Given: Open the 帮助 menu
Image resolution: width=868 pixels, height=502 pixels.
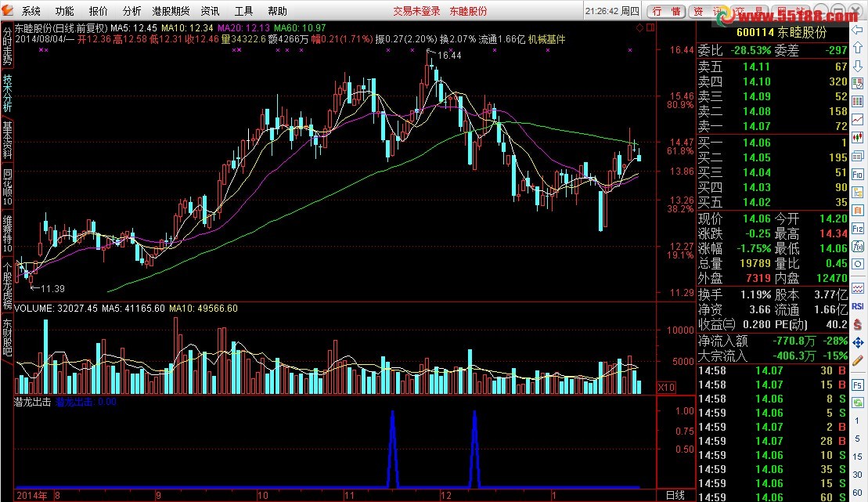Looking at the screenshot, I should 277,11.
